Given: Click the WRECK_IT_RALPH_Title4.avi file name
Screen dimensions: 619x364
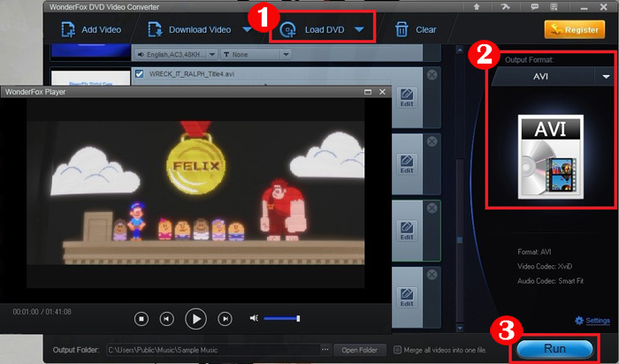Looking at the screenshot, I should coord(192,73).
